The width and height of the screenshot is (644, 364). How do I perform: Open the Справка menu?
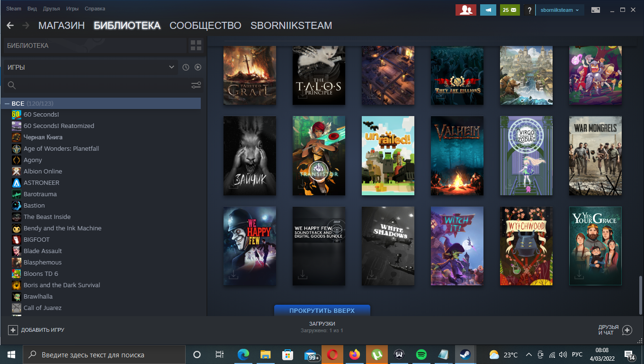[95, 9]
